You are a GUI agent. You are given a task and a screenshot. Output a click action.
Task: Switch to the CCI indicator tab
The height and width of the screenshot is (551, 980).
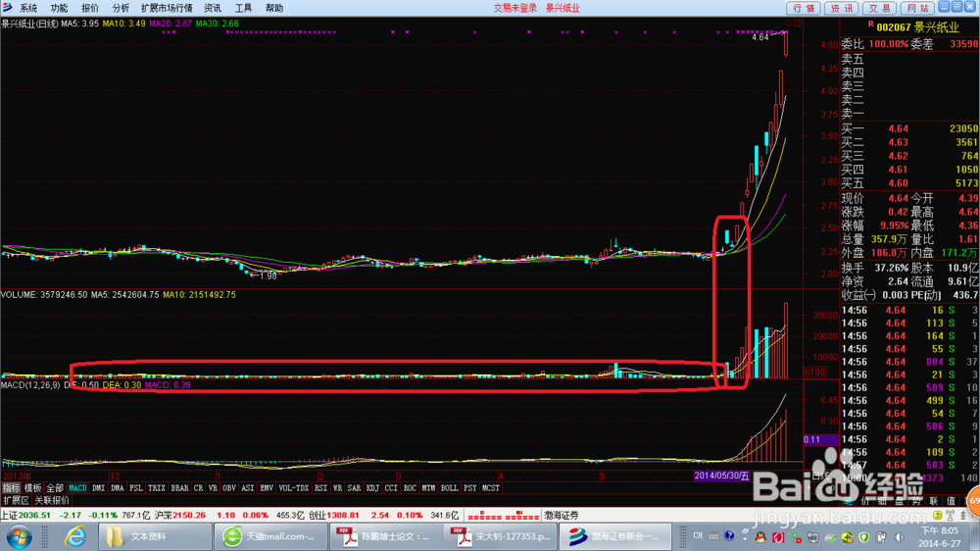click(x=391, y=488)
